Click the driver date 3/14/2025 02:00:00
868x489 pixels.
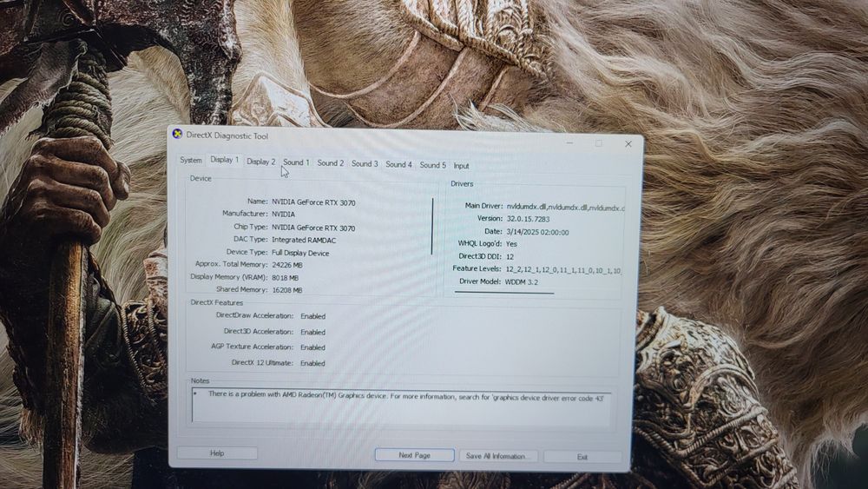click(537, 233)
